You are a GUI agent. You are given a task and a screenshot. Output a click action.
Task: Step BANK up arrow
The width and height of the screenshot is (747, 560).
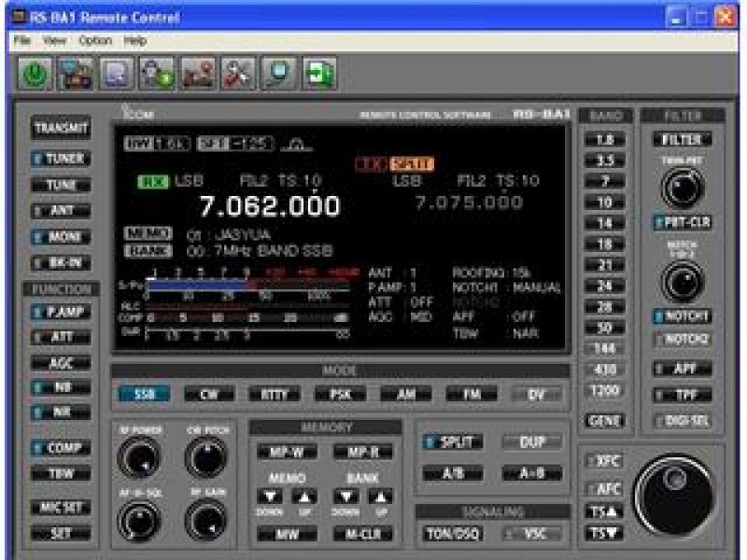[380, 497]
